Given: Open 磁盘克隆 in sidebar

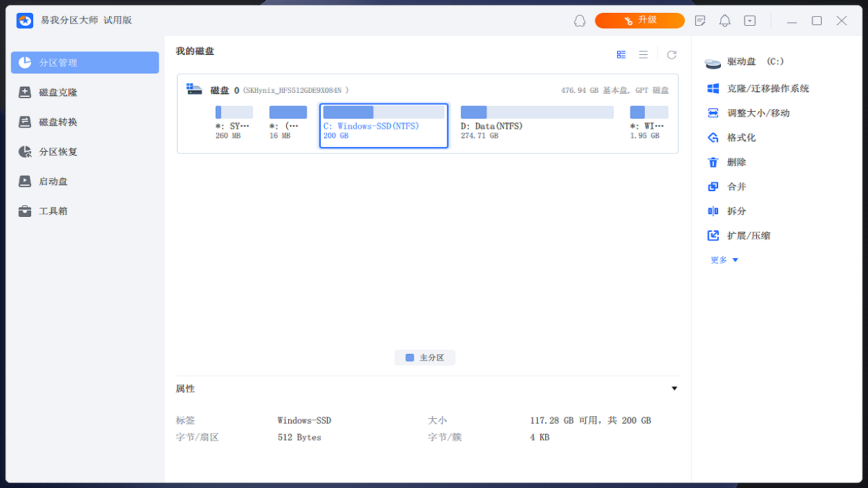Looking at the screenshot, I should 85,92.
